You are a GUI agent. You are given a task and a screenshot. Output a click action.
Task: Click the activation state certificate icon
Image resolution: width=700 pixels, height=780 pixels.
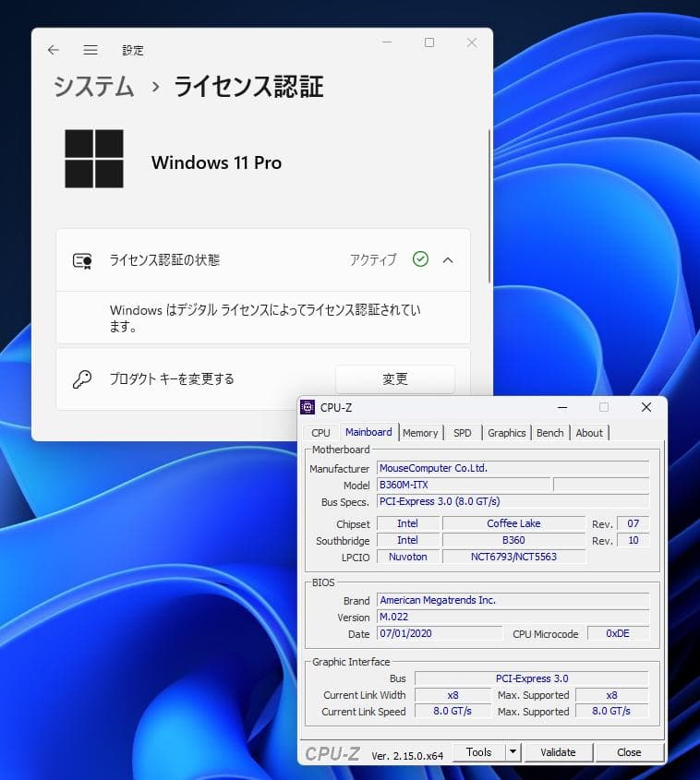pyautogui.click(x=82, y=260)
